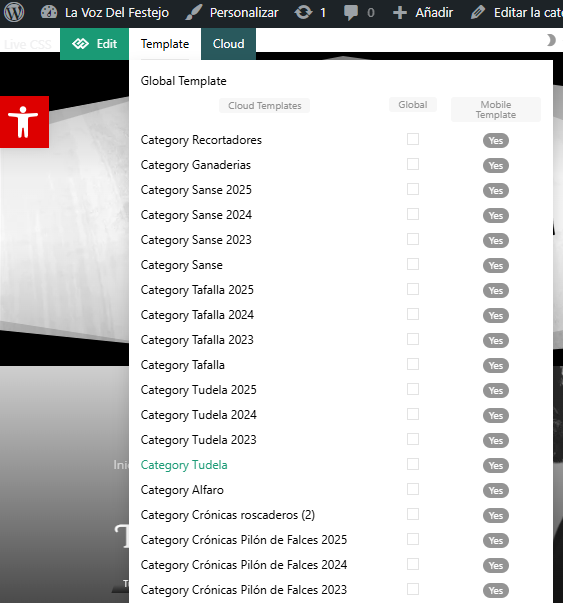Click Editar la categoría pencil link
563x613 pixels.
point(516,13)
